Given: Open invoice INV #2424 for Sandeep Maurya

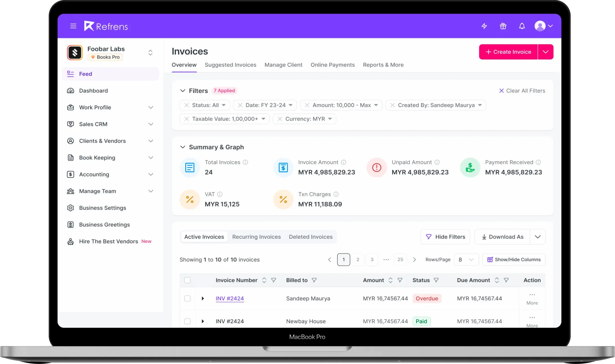Looking at the screenshot, I should 230,298.
